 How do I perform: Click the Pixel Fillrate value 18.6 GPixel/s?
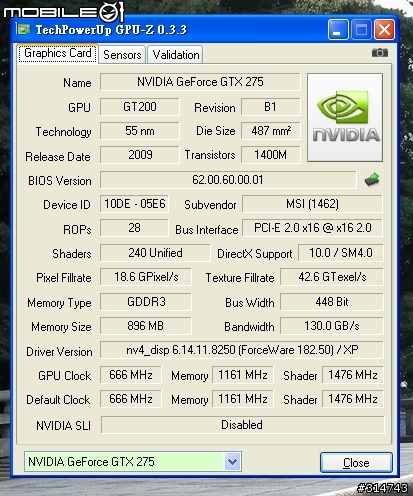pyautogui.click(x=146, y=277)
